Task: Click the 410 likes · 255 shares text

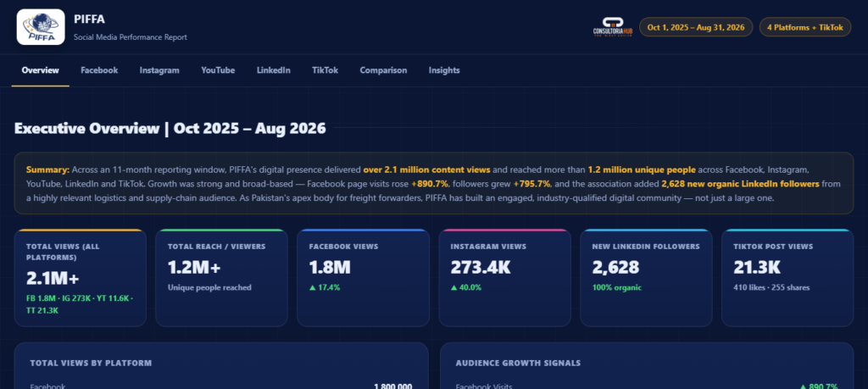Action: point(771,288)
